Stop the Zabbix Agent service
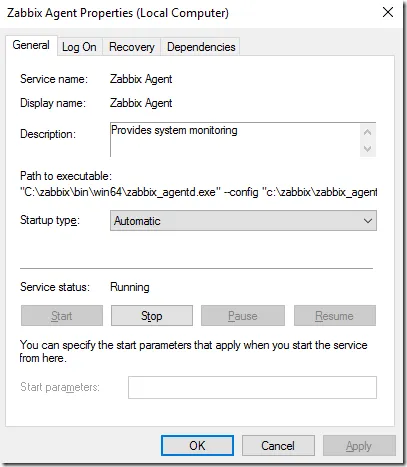 [x=152, y=316]
